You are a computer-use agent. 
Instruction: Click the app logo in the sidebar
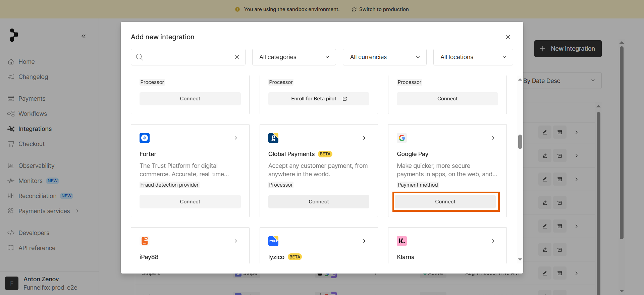(13, 35)
